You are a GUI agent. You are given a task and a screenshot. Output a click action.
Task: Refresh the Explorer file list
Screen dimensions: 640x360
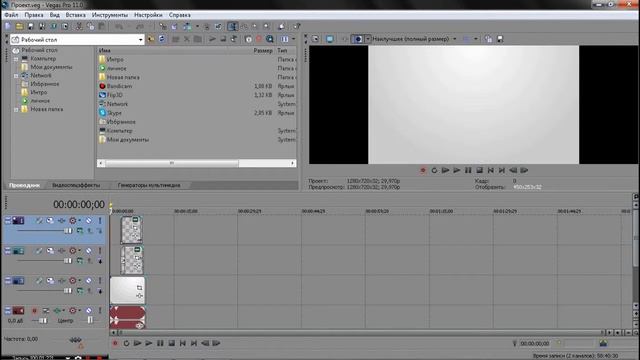pyautogui.click(x=162, y=39)
